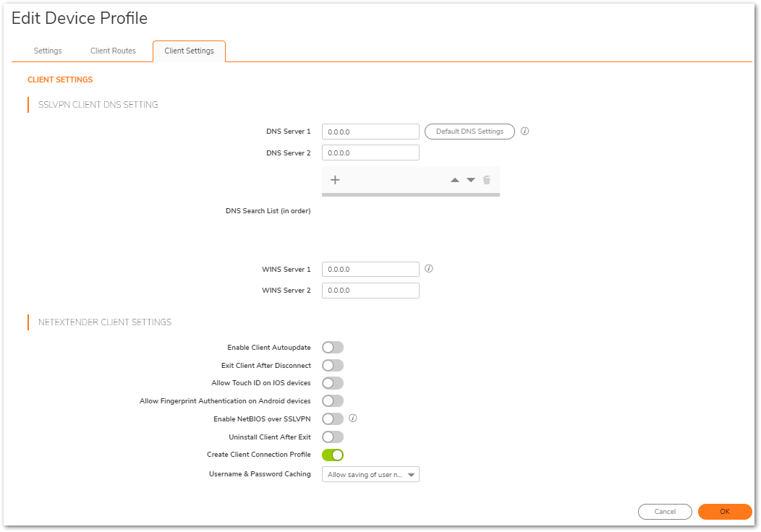Disable Create Client Connection Profile toggle
The width and height of the screenshot is (761, 532).
click(x=333, y=455)
